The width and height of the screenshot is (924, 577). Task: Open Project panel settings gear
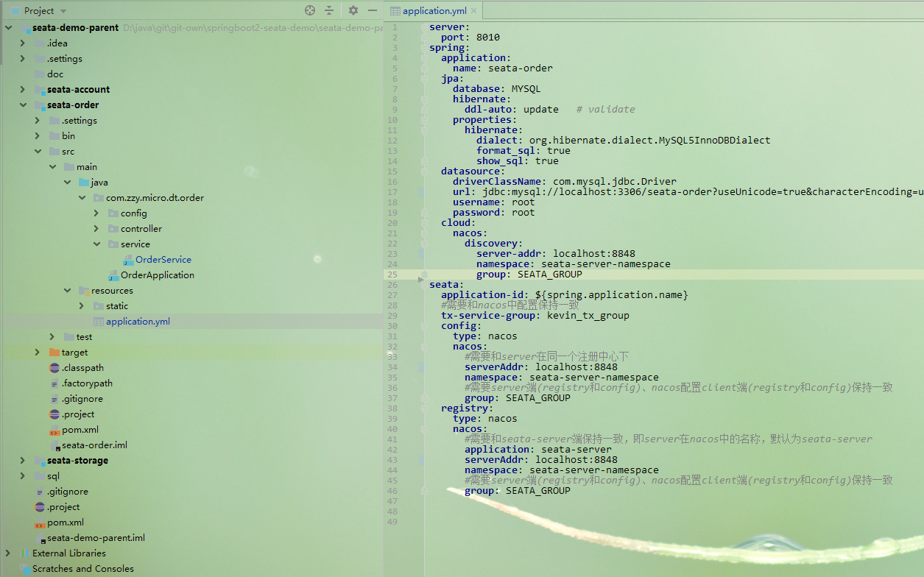353,10
